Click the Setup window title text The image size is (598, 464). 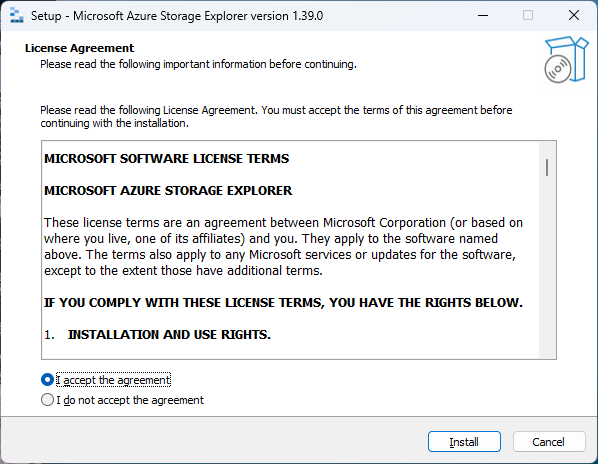pos(177,16)
